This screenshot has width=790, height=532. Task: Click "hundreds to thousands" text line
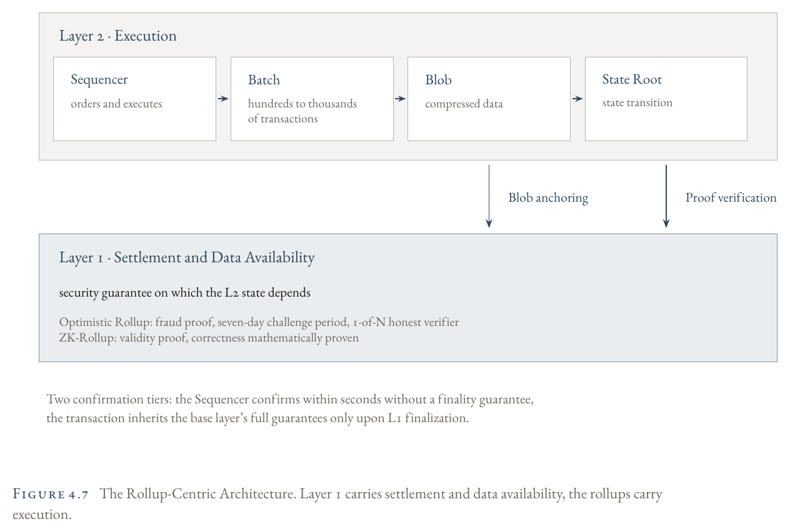pos(302,104)
